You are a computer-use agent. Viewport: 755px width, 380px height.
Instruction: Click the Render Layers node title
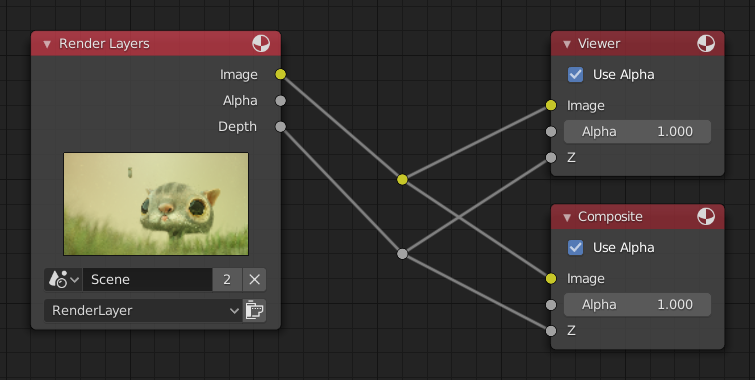[104, 44]
